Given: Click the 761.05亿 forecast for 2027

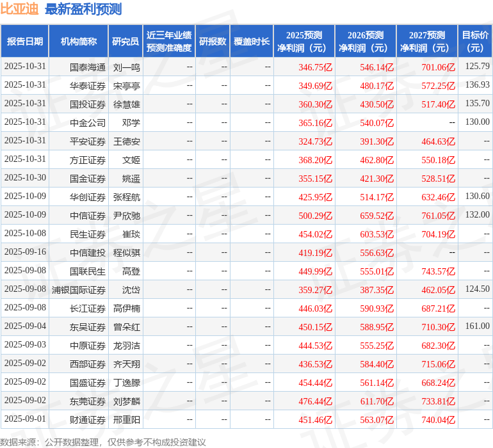Looking at the screenshot, I should coord(439,216).
